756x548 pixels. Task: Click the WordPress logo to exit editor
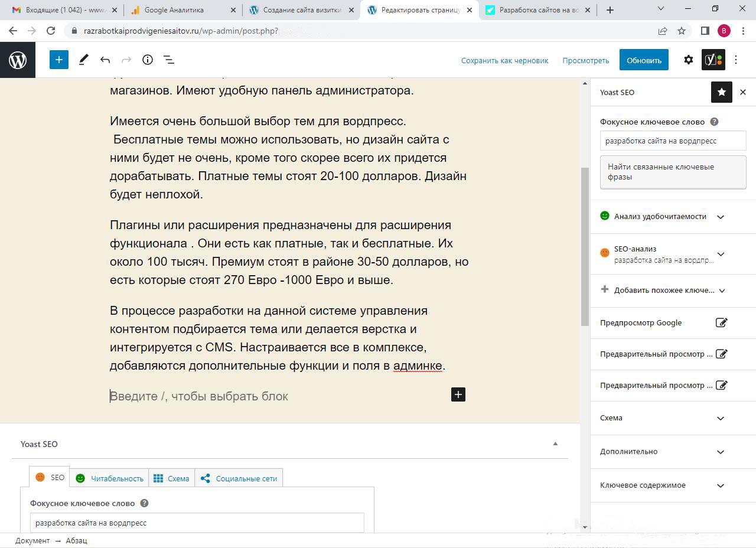pos(18,60)
